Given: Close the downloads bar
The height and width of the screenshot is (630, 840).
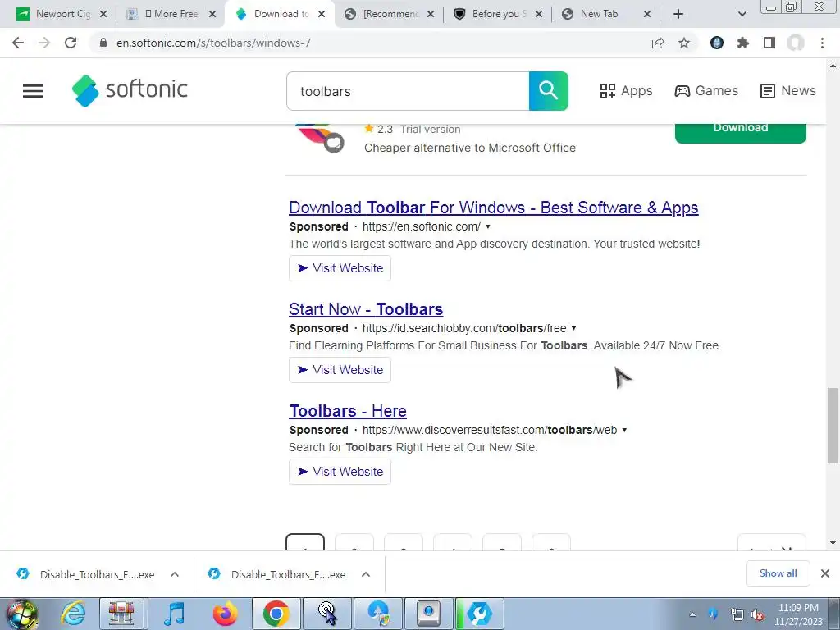Looking at the screenshot, I should click(x=825, y=573).
